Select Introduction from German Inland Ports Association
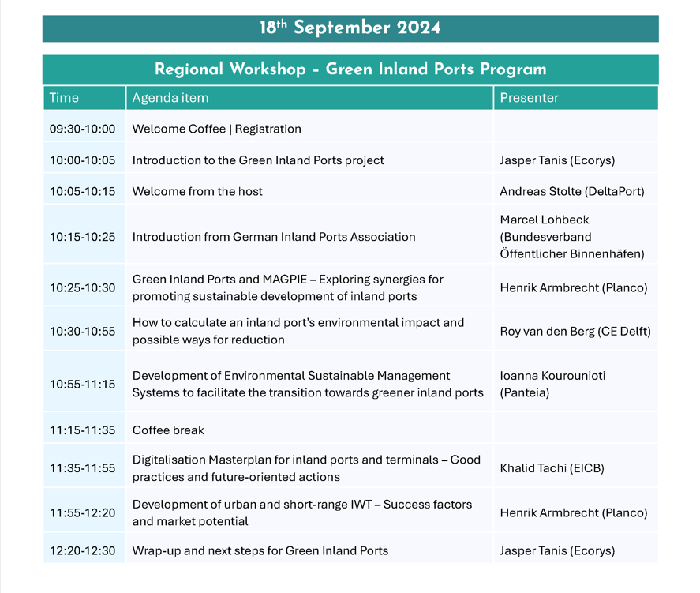 click(x=273, y=236)
